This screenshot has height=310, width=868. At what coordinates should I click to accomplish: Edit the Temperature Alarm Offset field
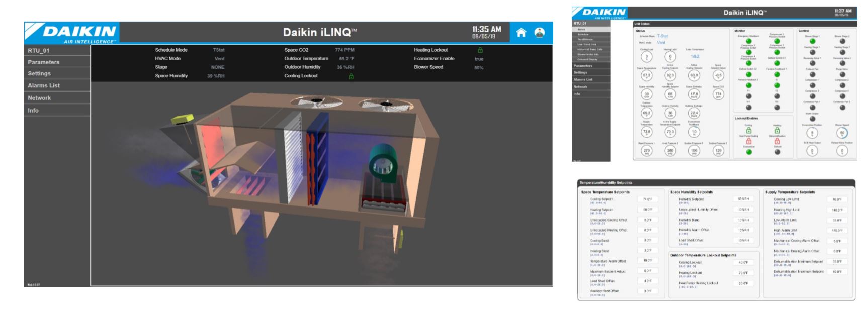pos(648,261)
